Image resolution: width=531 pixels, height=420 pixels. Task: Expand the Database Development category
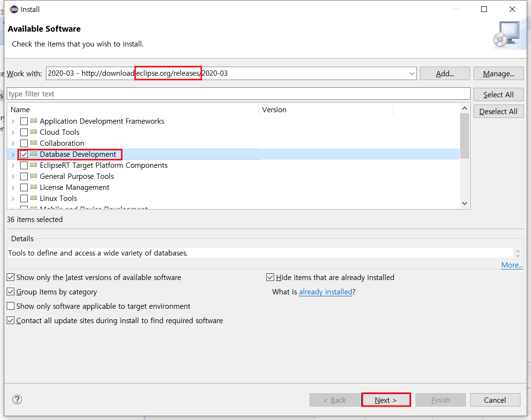point(13,154)
